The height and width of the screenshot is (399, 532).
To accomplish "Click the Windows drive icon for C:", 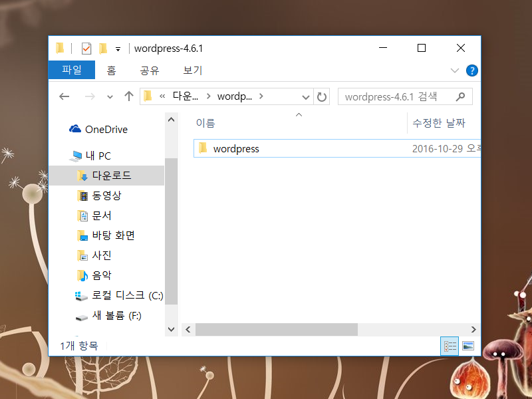I will [81, 296].
